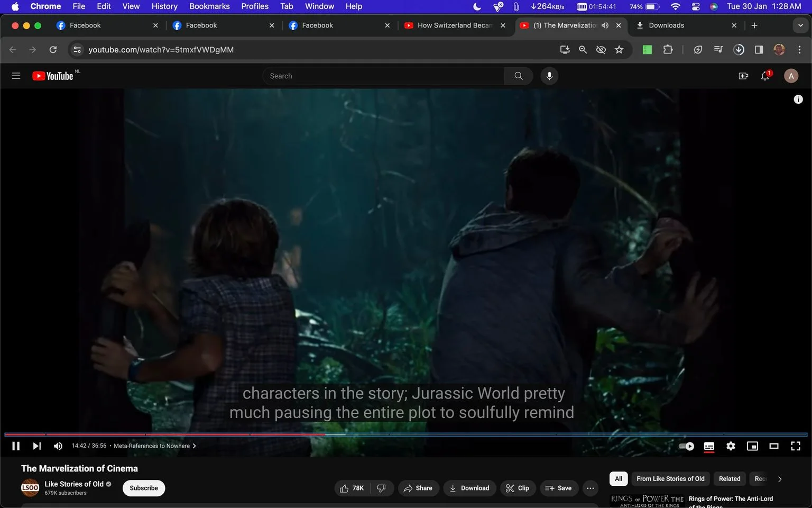The height and width of the screenshot is (508, 812).
Task: Enter full screen mode
Action: [x=796, y=446]
